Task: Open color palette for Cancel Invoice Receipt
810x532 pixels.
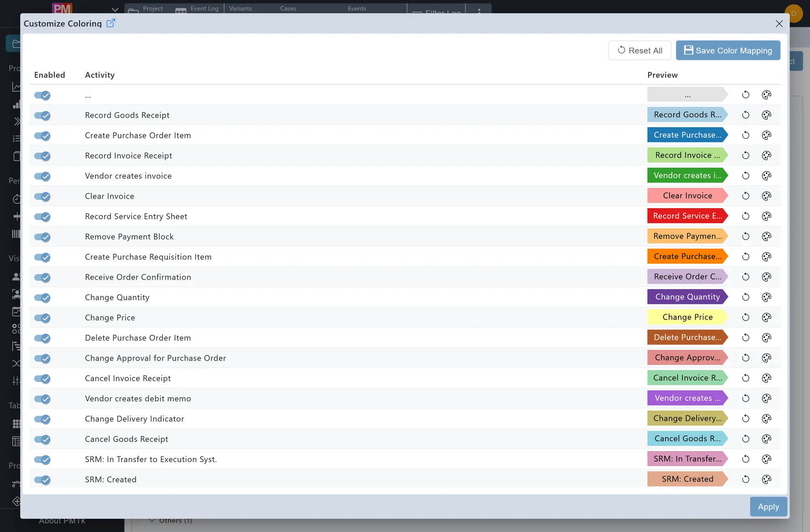Action: coord(766,378)
